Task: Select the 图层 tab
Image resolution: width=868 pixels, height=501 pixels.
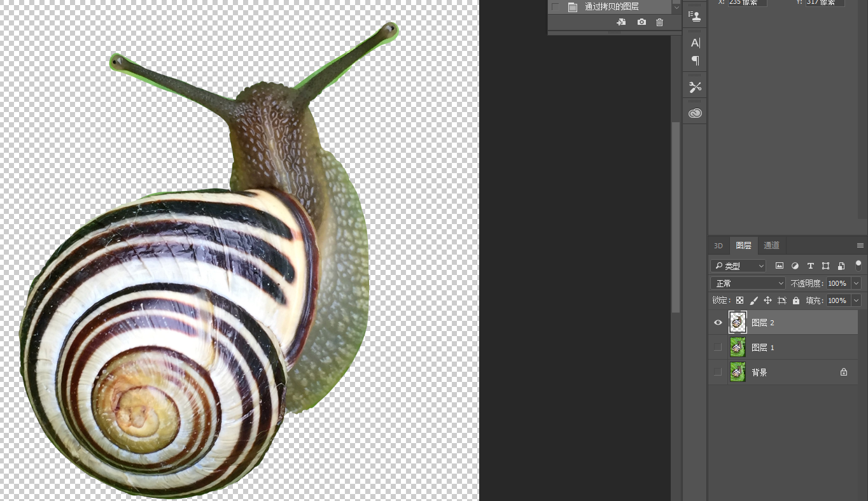Action: click(743, 246)
